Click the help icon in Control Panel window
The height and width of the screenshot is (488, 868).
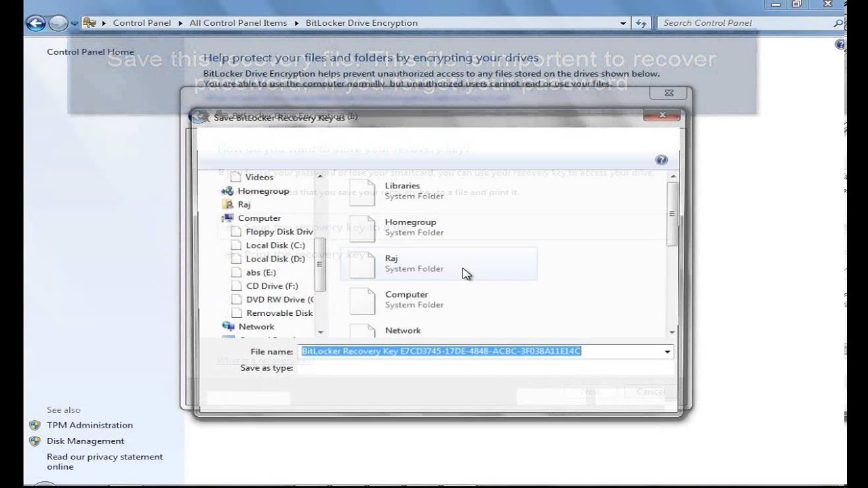(x=841, y=45)
